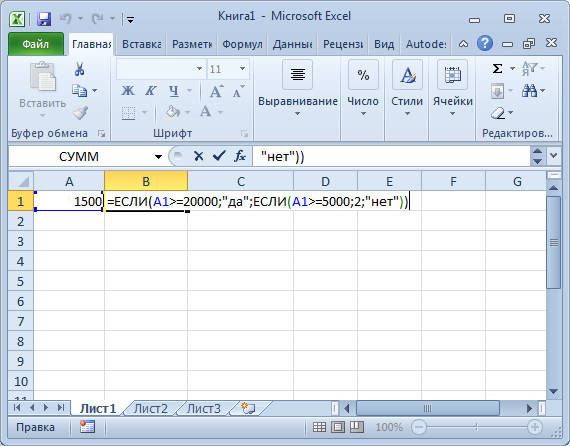This screenshot has height=446, width=570.
Task: Click the Fill Color paint bucket
Action: [173, 112]
